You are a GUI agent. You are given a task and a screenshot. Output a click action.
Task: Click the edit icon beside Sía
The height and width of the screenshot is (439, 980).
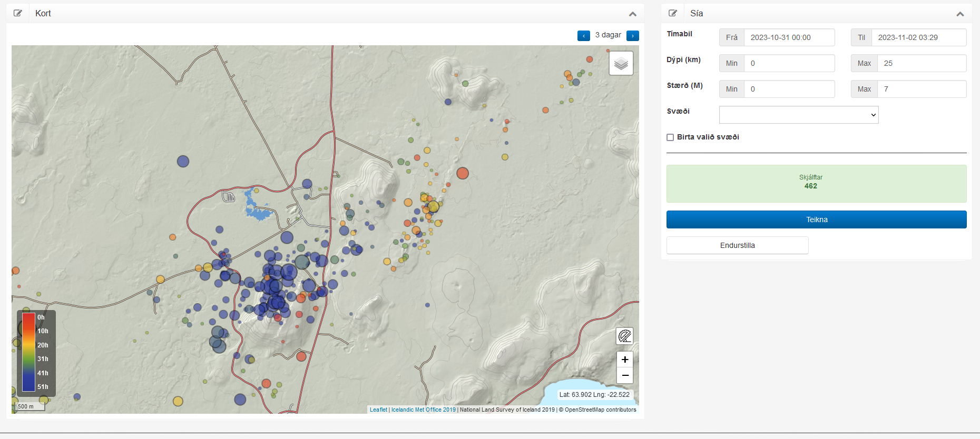tap(673, 13)
